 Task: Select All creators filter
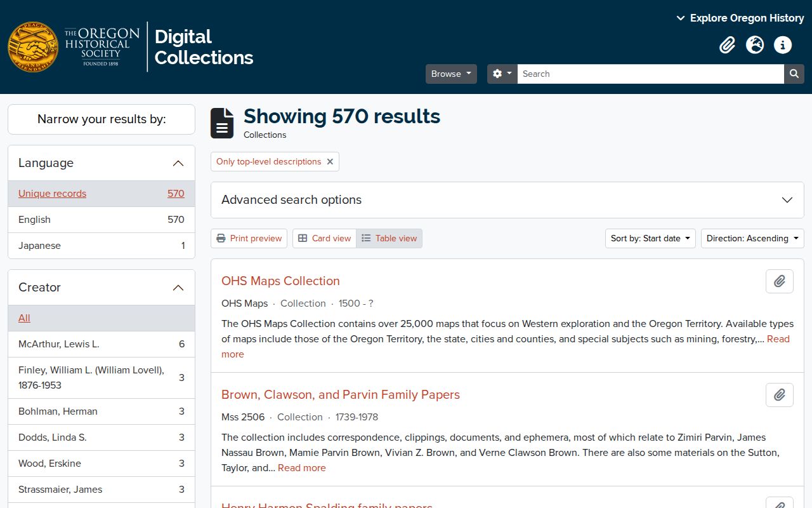101,318
